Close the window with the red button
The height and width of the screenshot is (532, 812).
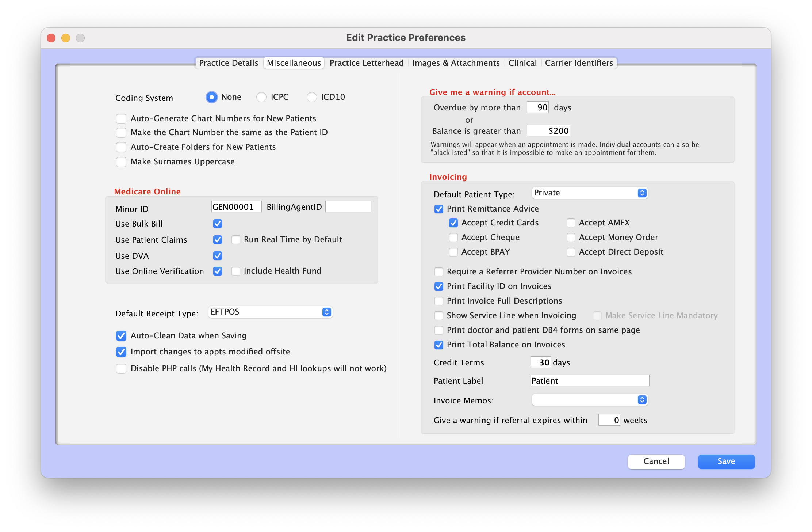(x=51, y=38)
